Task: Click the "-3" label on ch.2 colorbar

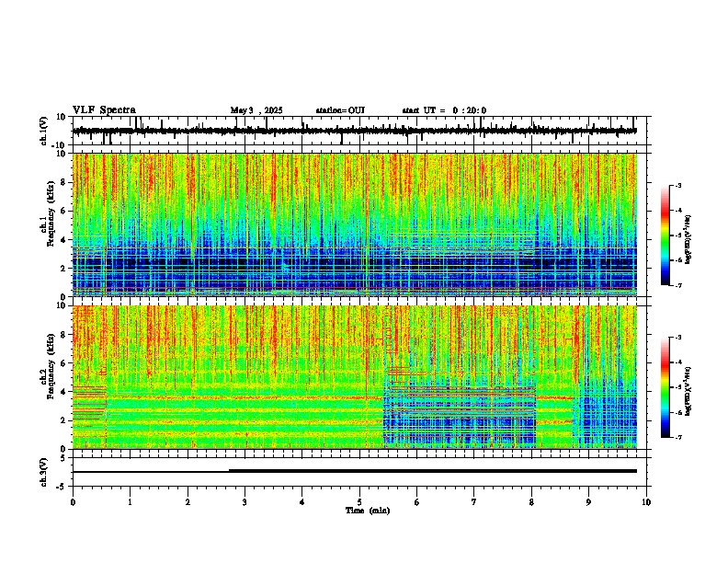Action: (677, 338)
